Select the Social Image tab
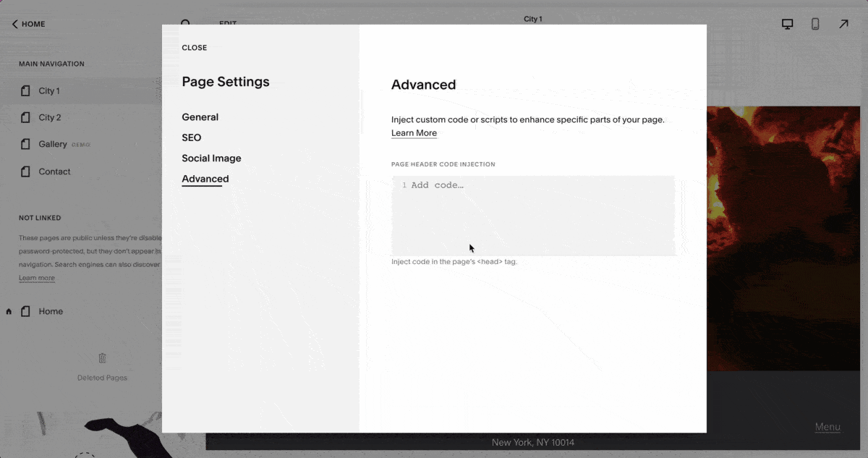The width and height of the screenshot is (868, 458). (x=211, y=158)
